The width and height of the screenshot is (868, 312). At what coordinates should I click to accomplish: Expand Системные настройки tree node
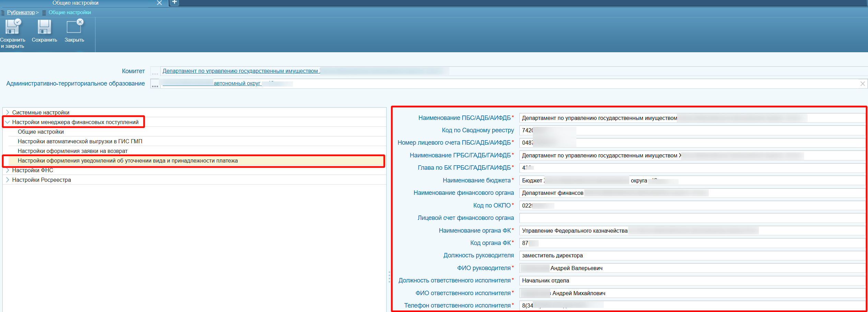8,112
